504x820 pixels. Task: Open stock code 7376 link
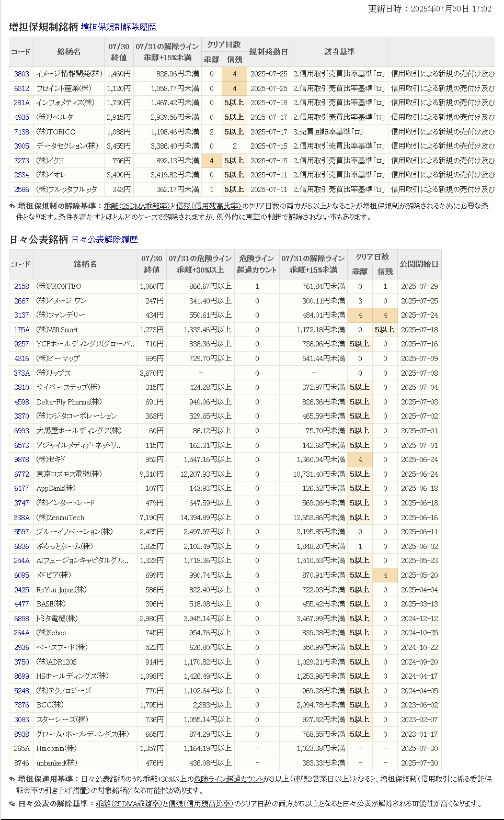[21, 705]
